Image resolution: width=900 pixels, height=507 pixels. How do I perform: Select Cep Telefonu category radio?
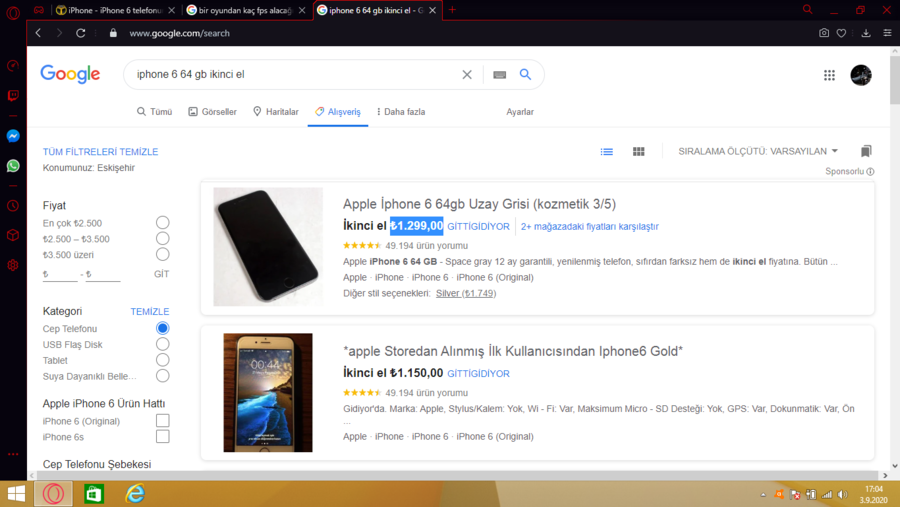(162, 328)
